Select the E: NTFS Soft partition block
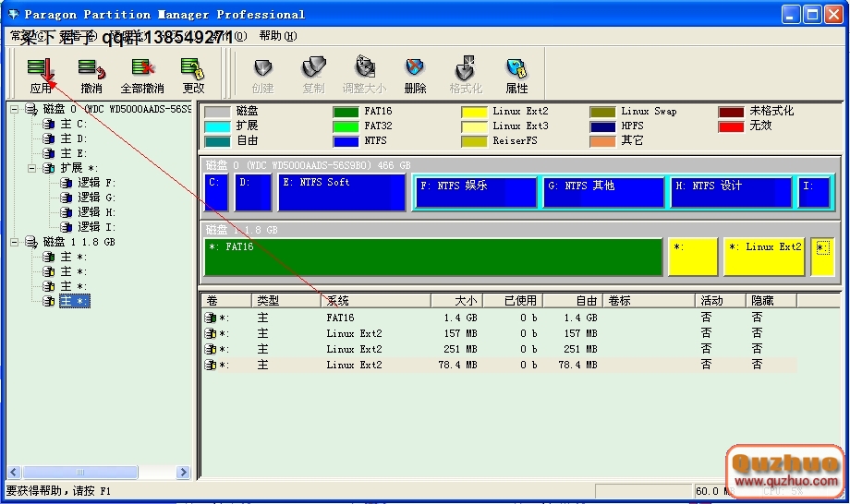 (x=342, y=192)
